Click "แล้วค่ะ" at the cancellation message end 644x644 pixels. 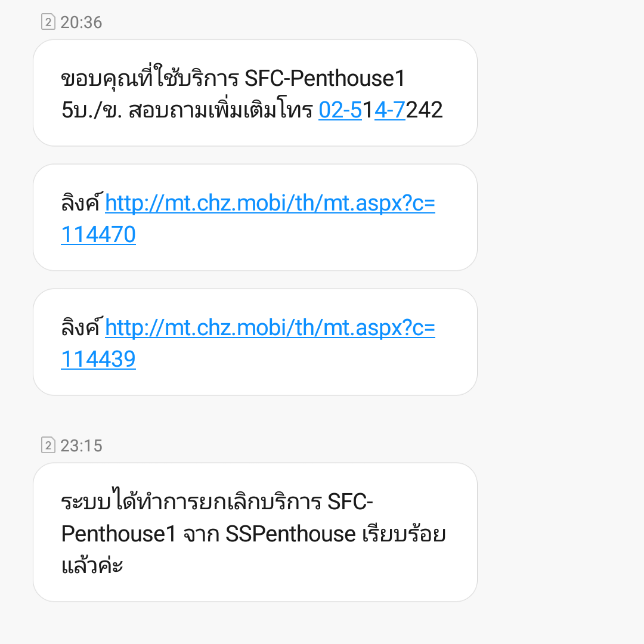[92, 565]
